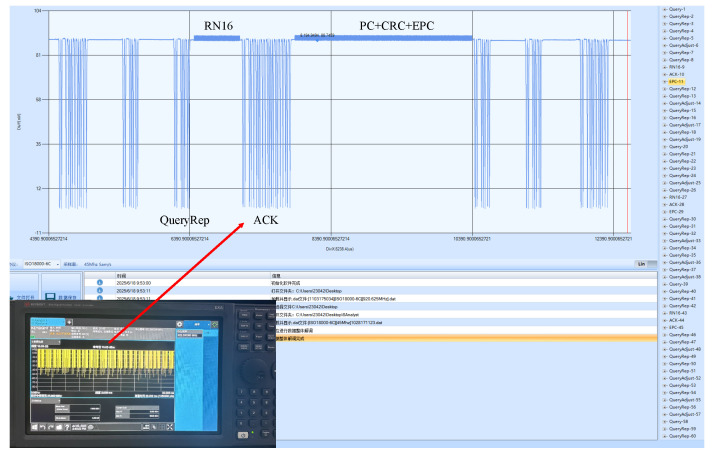Select QueryRep-5 in the command list
This screenshot has width=714, height=456.
[x=681, y=38]
